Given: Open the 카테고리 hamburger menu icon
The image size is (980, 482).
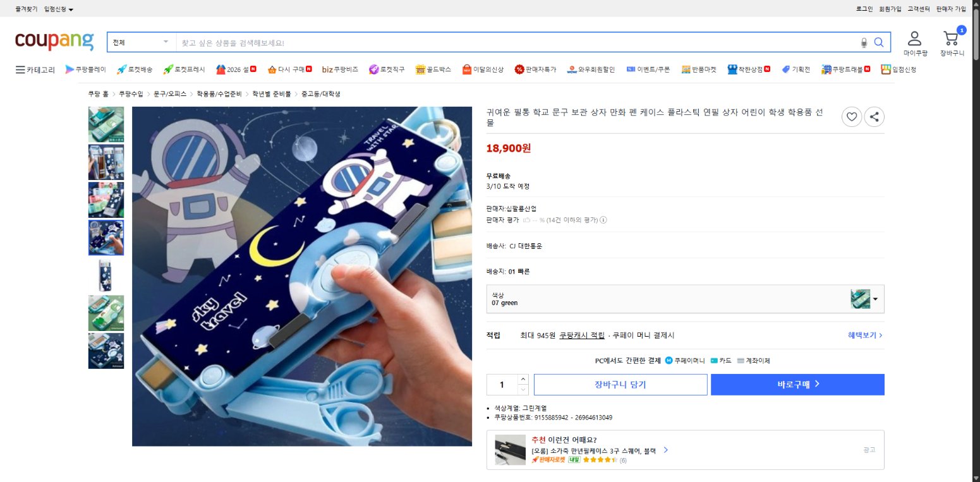Looking at the screenshot, I should pyautogui.click(x=20, y=69).
